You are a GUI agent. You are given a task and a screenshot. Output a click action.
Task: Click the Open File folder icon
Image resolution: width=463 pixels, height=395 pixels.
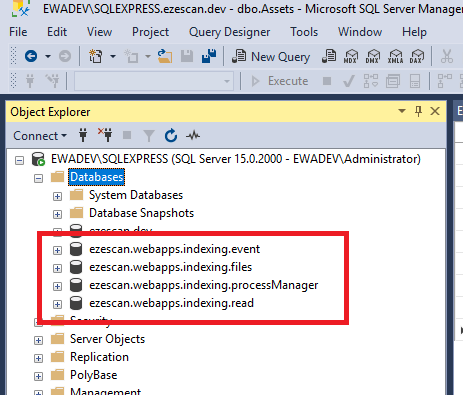point(165,56)
